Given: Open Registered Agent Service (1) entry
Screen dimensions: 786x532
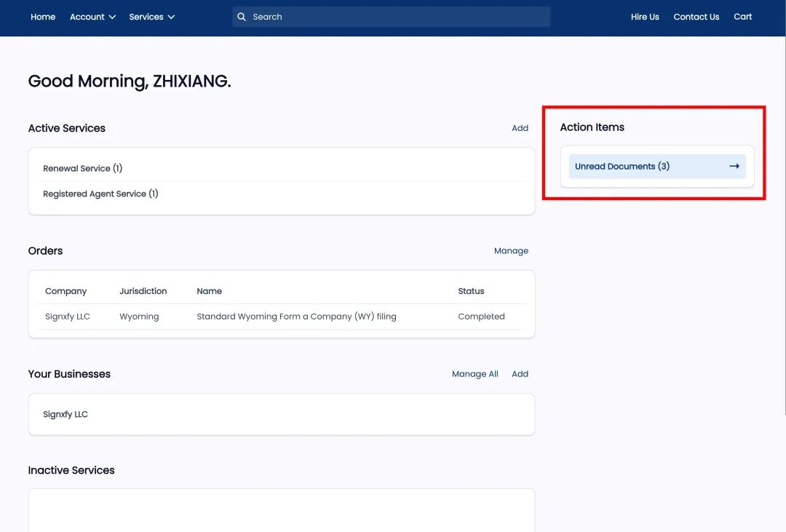Looking at the screenshot, I should 100,194.
